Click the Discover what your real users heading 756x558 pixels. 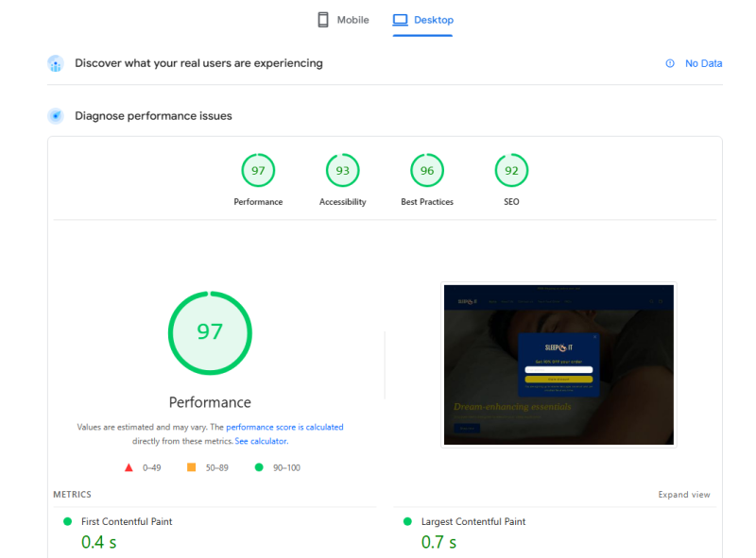click(x=198, y=63)
